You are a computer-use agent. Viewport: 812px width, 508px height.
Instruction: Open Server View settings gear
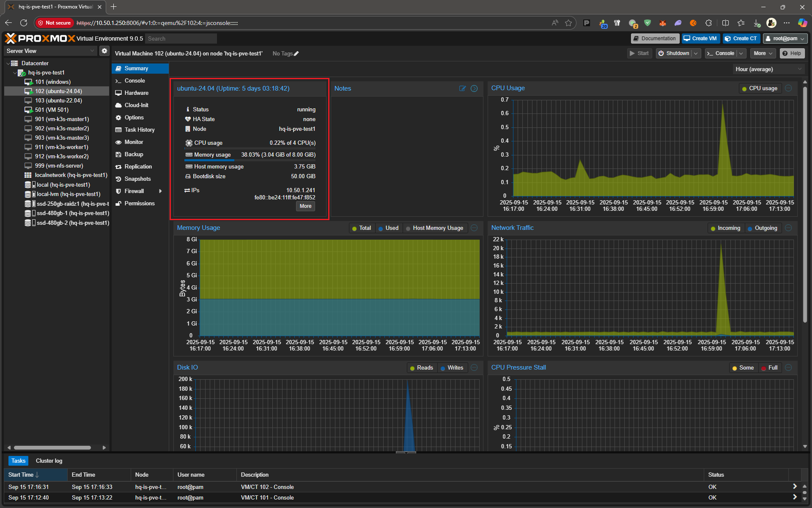(x=104, y=51)
